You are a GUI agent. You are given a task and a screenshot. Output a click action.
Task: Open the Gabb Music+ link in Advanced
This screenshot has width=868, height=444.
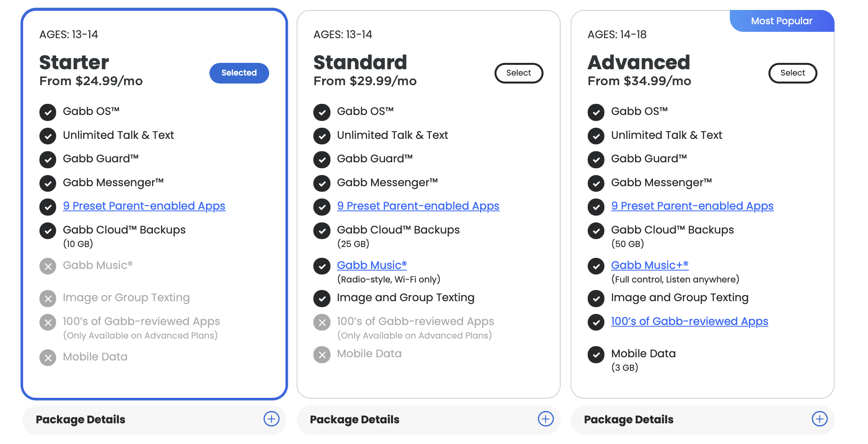pos(650,265)
